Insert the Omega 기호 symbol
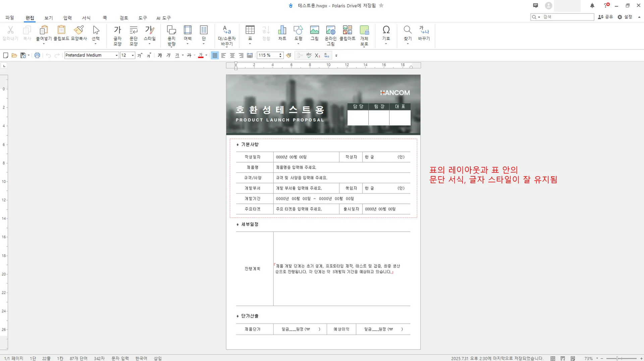 click(386, 34)
